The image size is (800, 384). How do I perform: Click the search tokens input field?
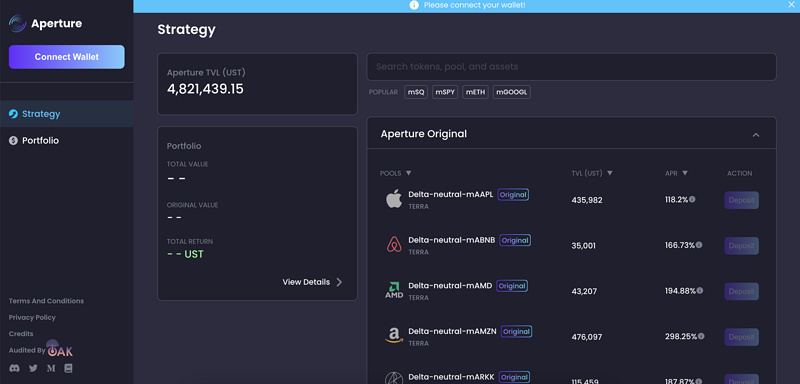point(571,67)
